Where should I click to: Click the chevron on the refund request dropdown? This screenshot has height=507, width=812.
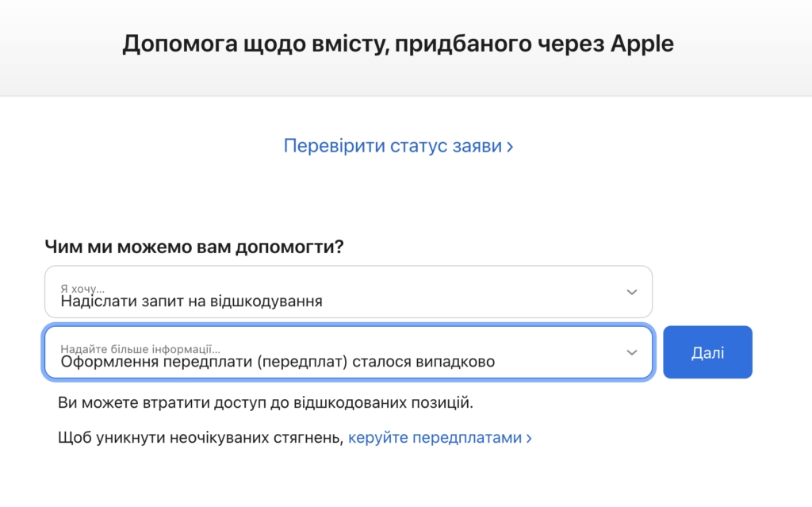point(632,292)
